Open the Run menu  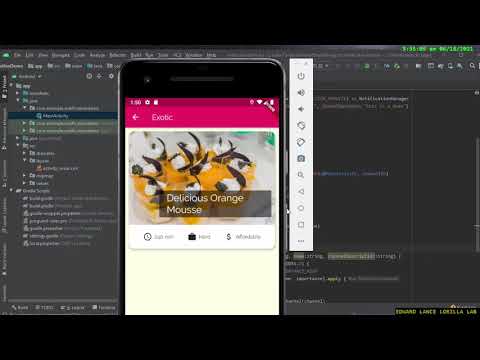tap(149, 55)
